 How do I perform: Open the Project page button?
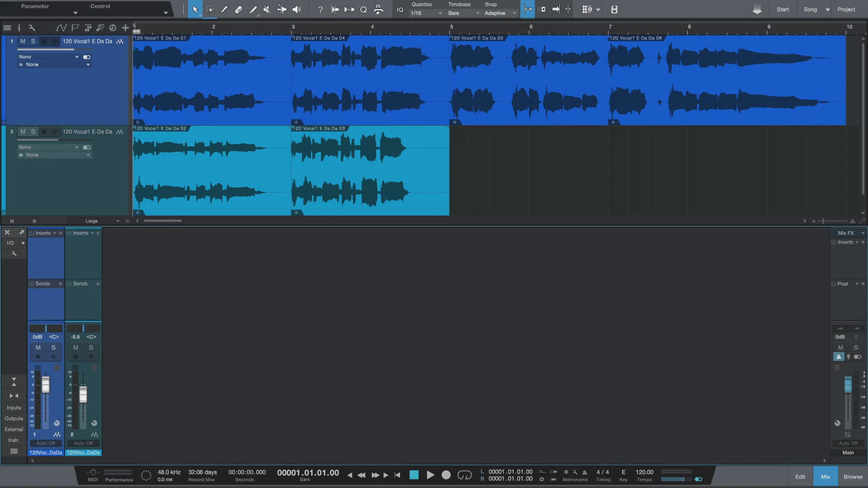pos(846,9)
